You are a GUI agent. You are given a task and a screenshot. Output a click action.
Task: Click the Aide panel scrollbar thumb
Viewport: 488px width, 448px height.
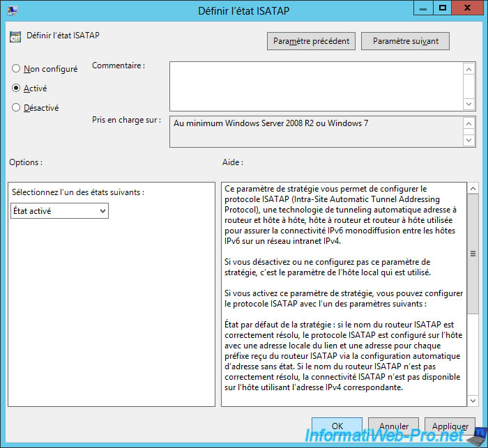tap(473, 254)
